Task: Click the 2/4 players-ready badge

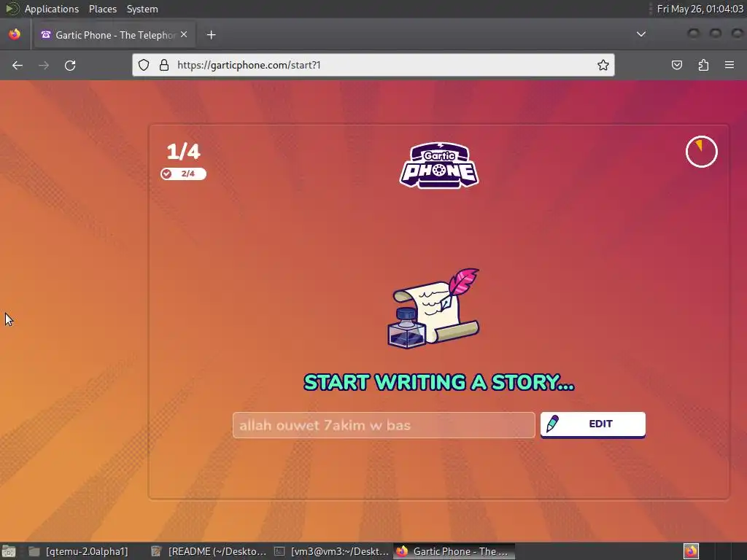Action: [x=183, y=174]
